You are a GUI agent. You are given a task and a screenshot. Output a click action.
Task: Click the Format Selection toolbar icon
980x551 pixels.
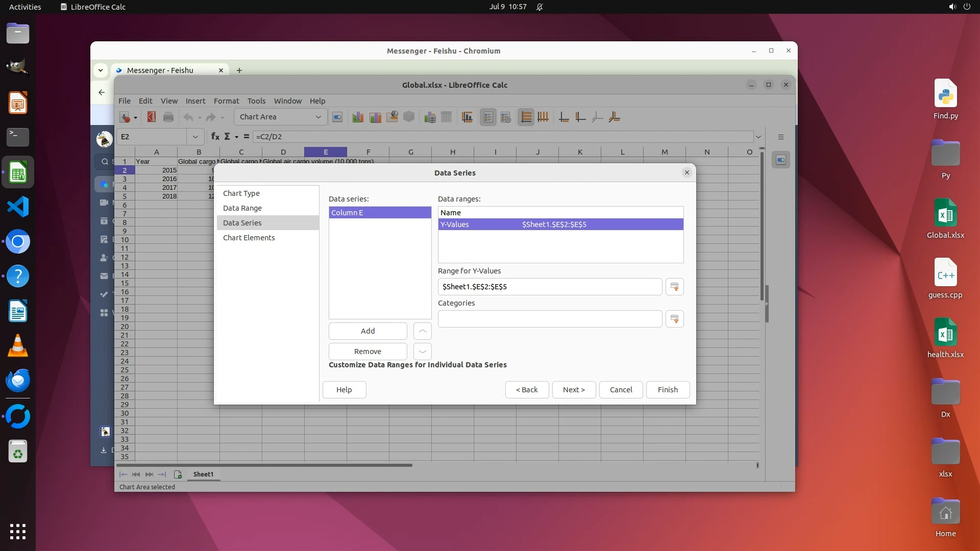coord(337,117)
